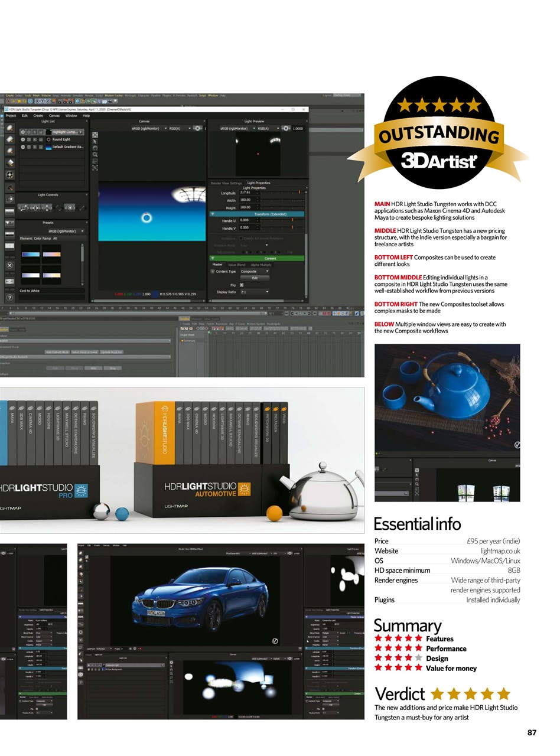Toggle visibility of the Round Light
The height and width of the screenshot is (756, 560).
[x=23, y=139]
